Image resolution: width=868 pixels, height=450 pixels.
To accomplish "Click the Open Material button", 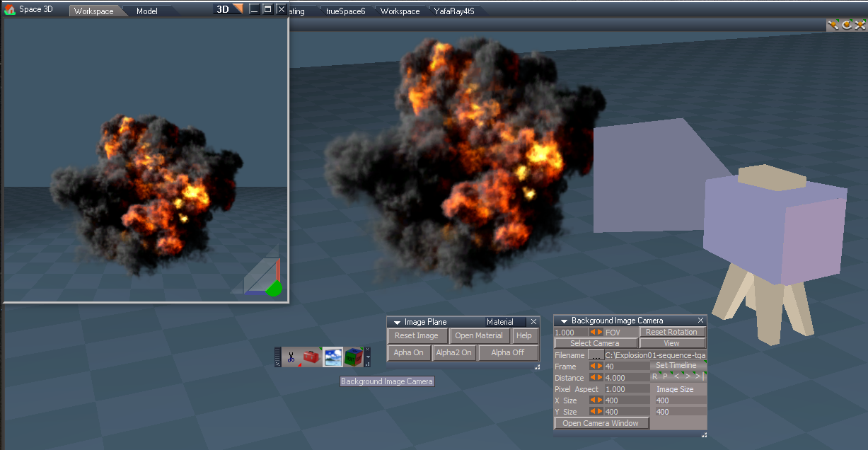I will (479, 335).
